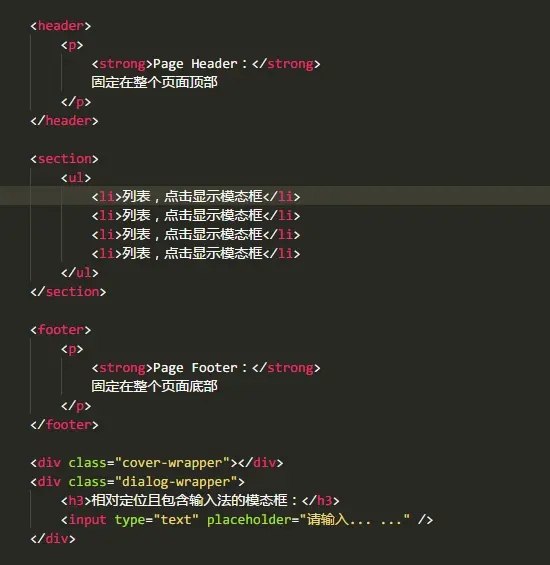
Task: Click the opening <h3> tag
Action: point(76,501)
